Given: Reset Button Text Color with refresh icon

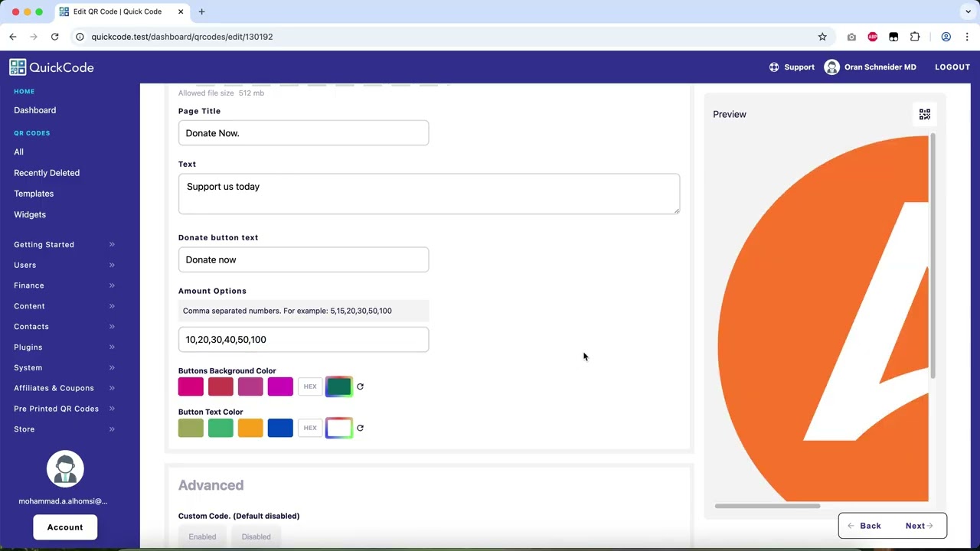Looking at the screenshot, I should click(360, 428).
